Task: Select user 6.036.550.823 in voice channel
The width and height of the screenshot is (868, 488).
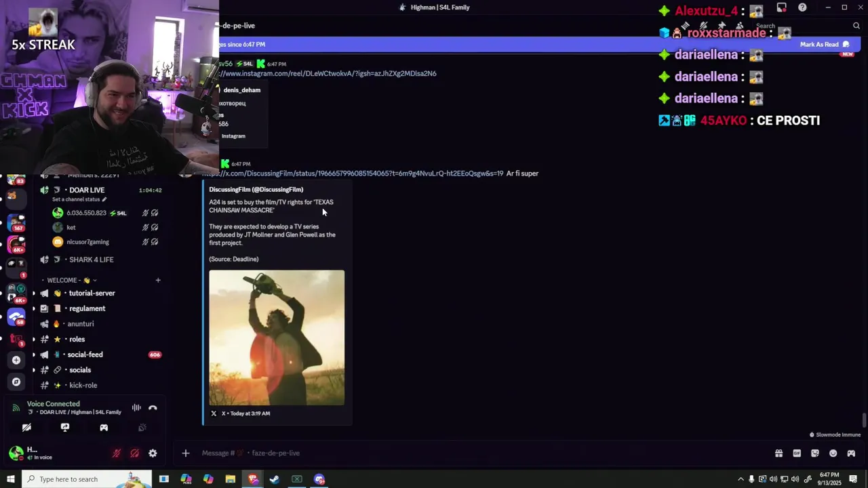Action: (86, 213)
